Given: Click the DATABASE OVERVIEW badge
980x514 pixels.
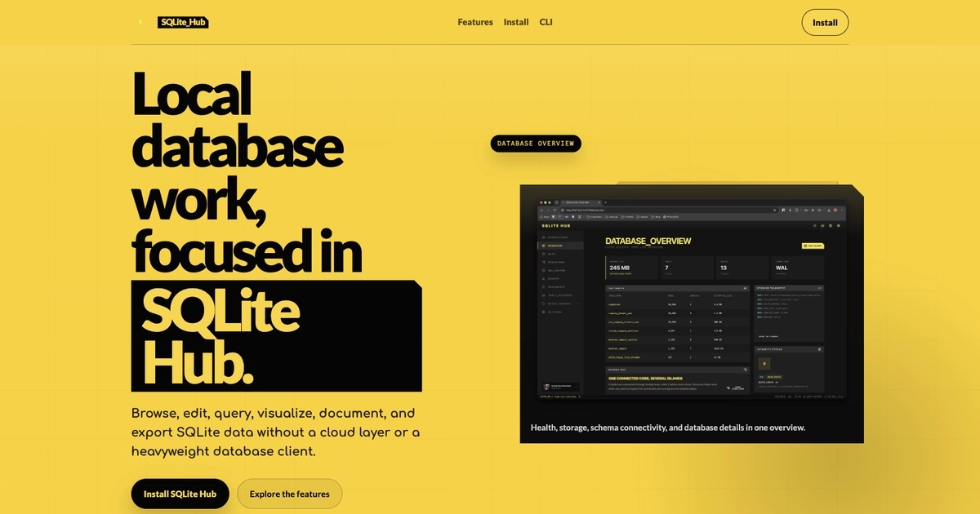Looking at the screenshot, I should [536, 144].
